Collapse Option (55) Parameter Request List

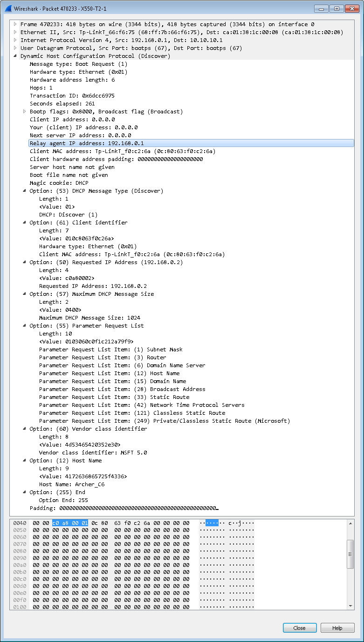pyautogui.click(x=25, y=326)
